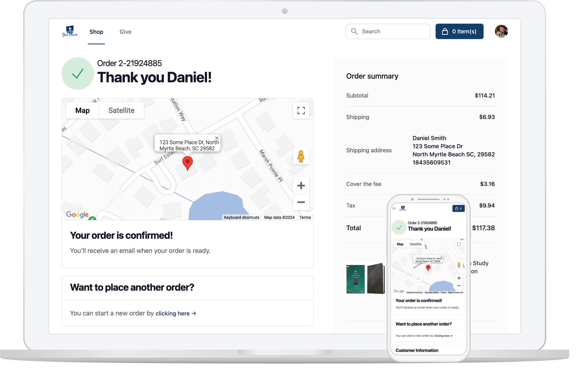This screenshot has height=381, width=588.
Task: Open the hamburger menu on the phone
Action: (394, 208)
